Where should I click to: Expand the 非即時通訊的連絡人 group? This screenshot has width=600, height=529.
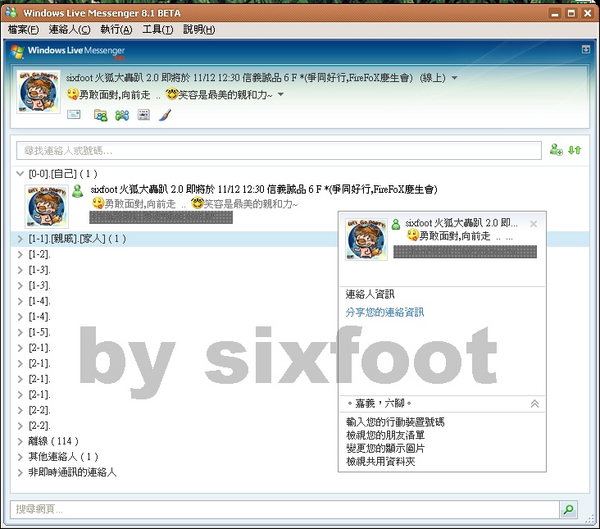20,473
